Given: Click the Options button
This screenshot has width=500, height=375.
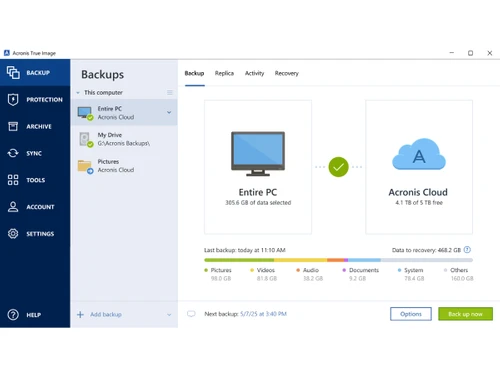Looking at the screenshot, I should click(x=411, y=314).
